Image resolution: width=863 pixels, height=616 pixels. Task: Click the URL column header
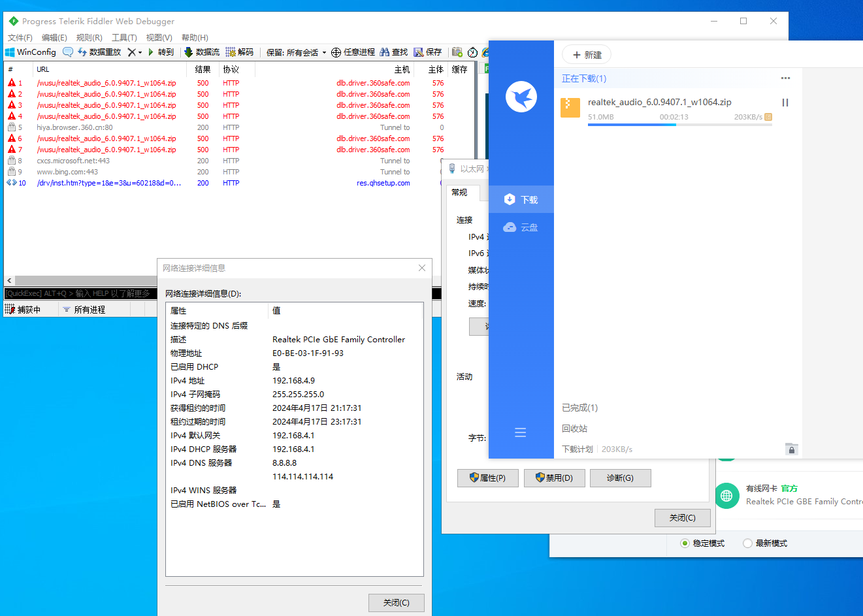tap(110, 69)
